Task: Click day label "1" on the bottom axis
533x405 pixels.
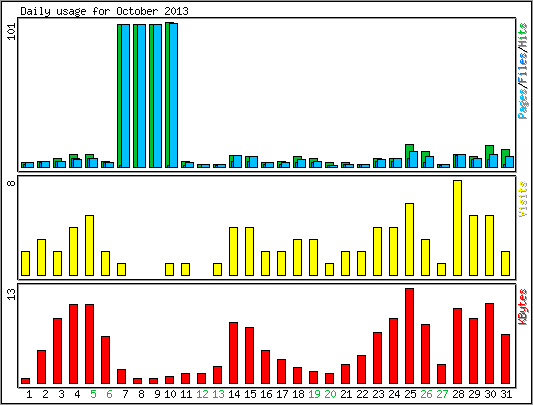Action: point(29,394)
